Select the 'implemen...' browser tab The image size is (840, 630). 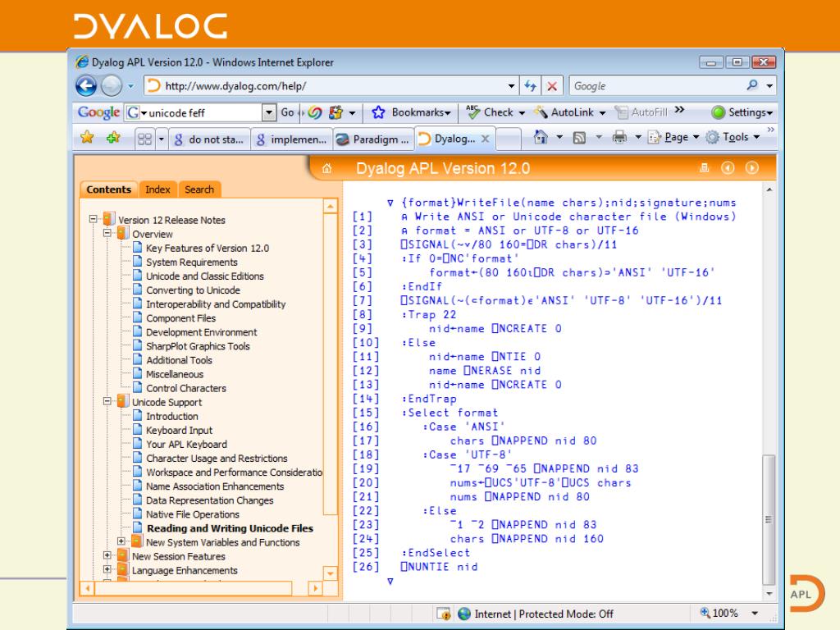292,139
